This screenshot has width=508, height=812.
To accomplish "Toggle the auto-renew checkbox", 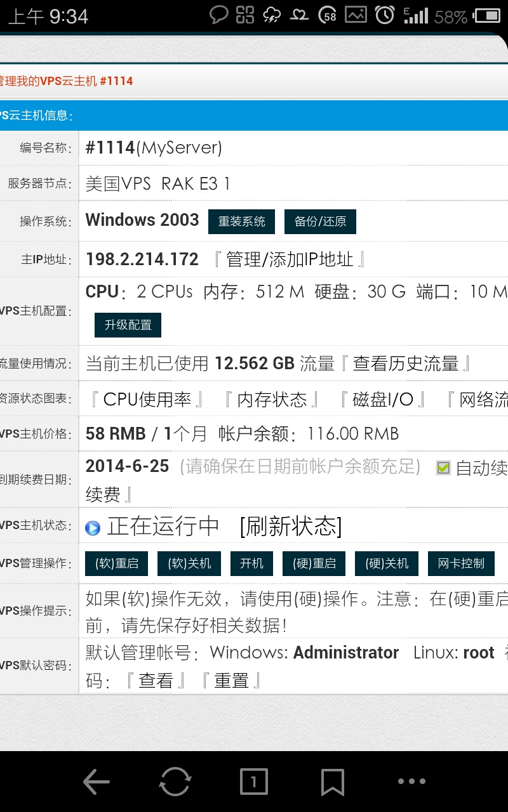I will [x=443, y=468].
